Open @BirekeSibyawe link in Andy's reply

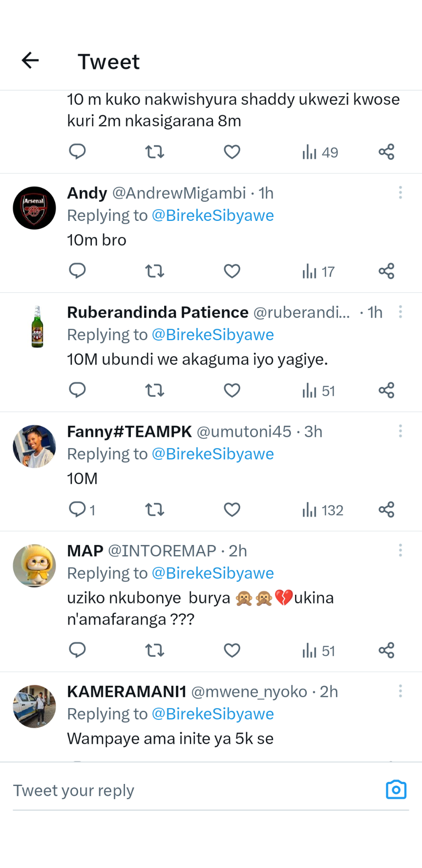(x=213, y=216)
